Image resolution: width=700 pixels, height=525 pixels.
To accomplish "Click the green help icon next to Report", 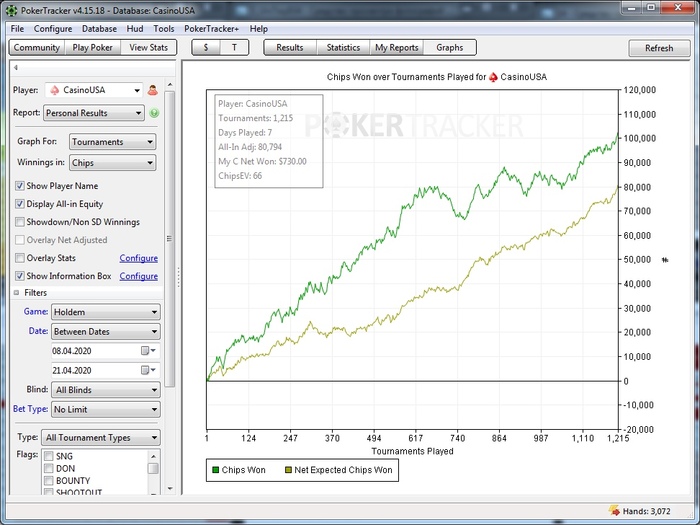I will coord(154,113).
